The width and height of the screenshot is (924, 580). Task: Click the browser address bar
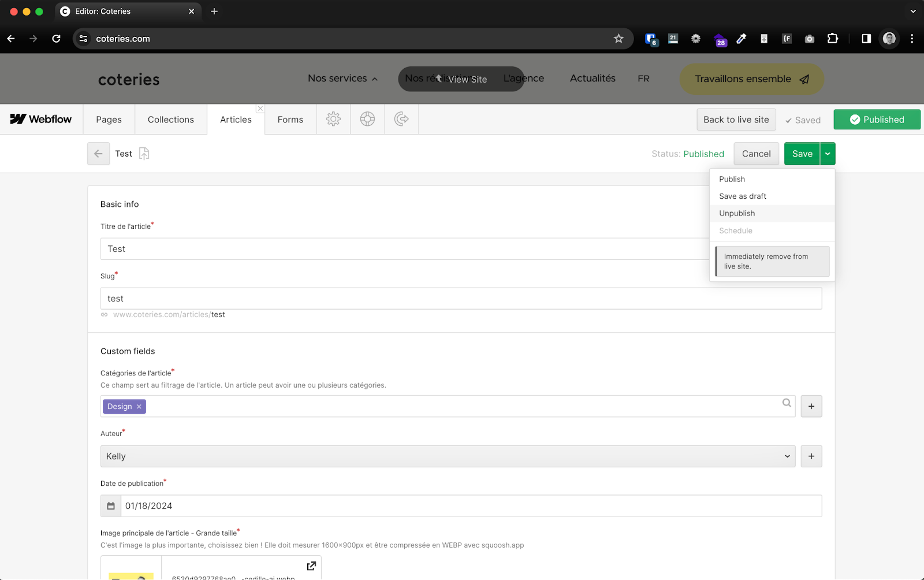point(352,39)
